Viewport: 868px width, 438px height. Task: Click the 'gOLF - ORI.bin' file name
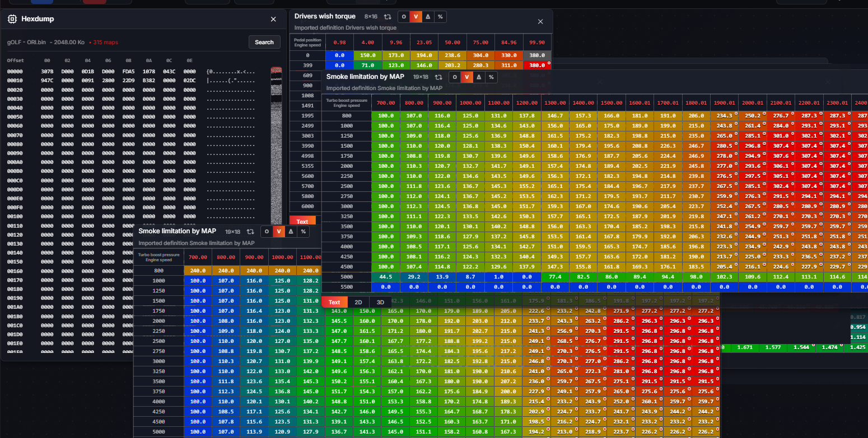coord(26,43)
